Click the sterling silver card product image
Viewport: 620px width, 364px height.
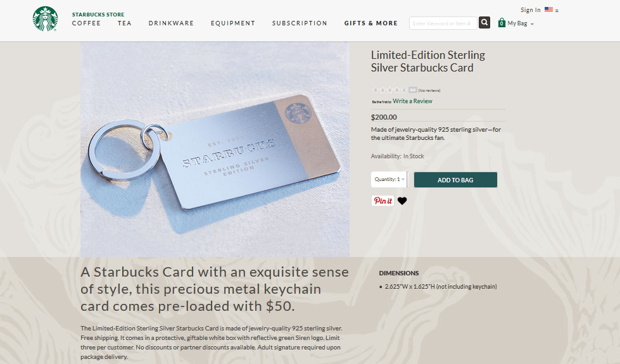[215, 149]
